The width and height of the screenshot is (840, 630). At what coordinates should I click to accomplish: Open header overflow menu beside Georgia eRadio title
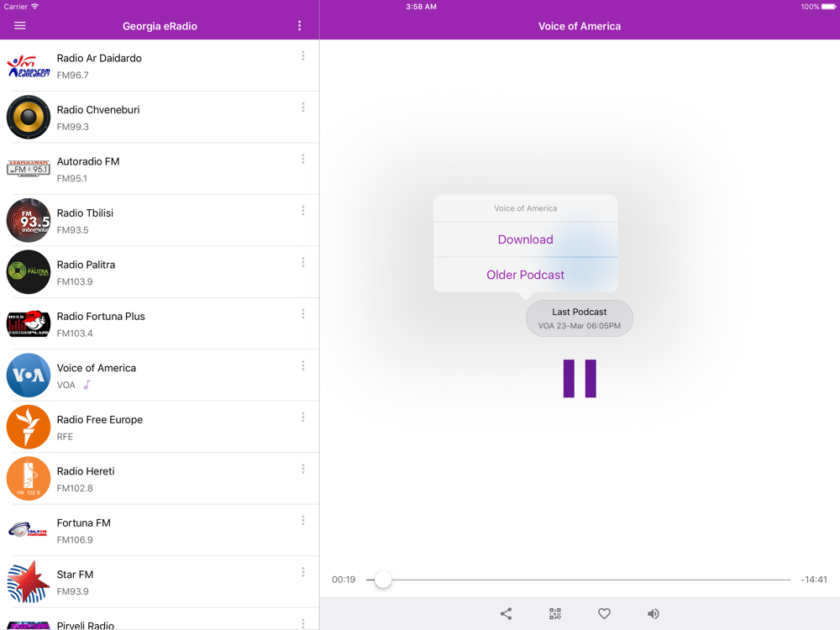pos(300,26)
